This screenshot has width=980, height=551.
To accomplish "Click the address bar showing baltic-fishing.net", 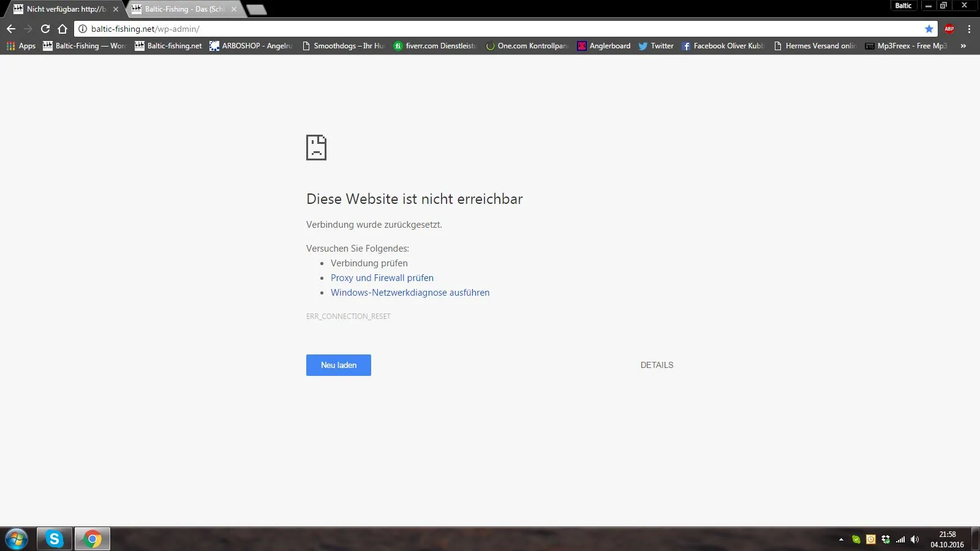I will [x=502, y=29].
